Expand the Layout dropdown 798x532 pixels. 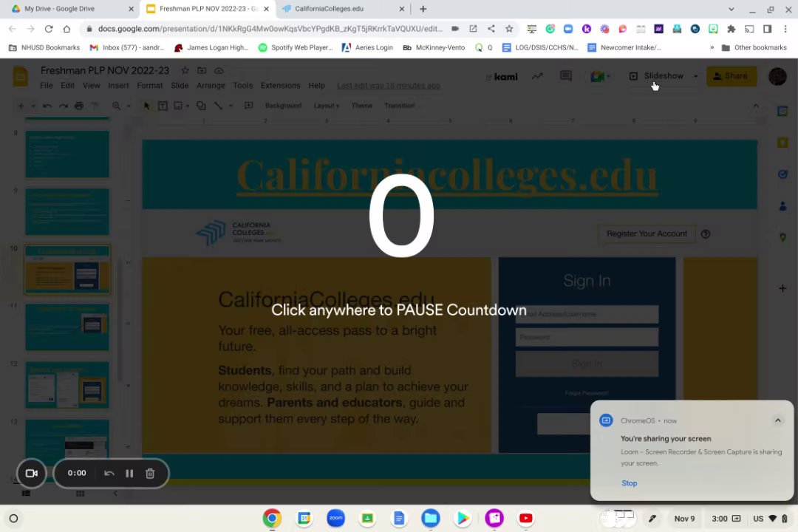327,106
